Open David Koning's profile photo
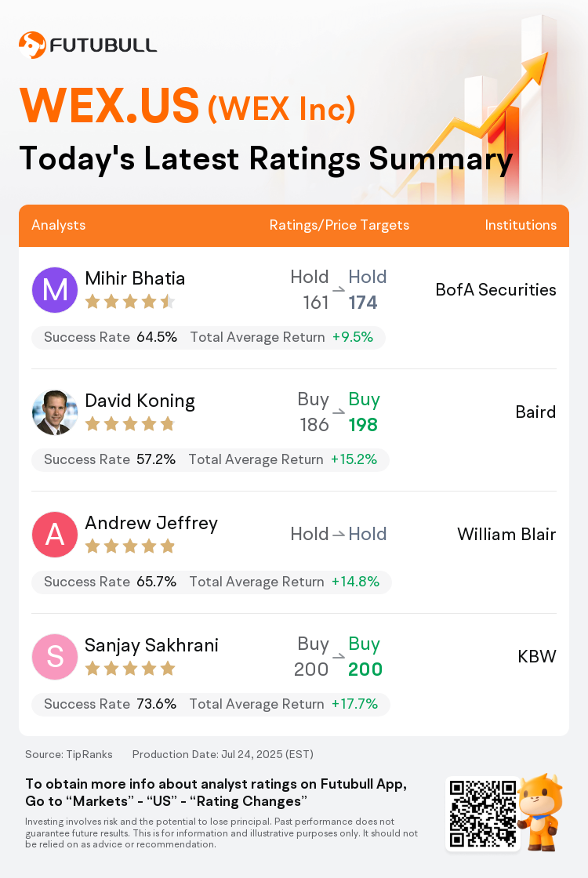588x878 pixels. point(54,412)
